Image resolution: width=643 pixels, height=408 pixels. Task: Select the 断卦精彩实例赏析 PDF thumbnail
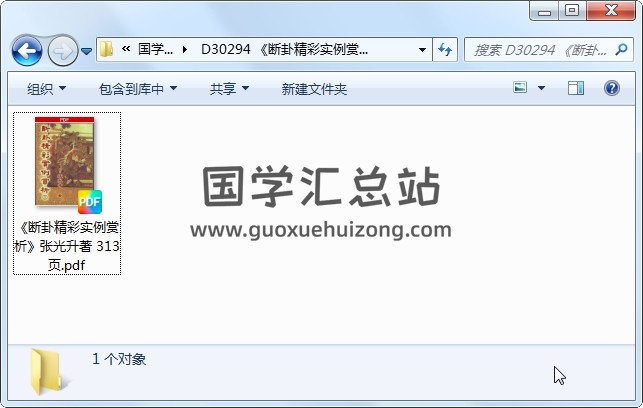[67, 193]
